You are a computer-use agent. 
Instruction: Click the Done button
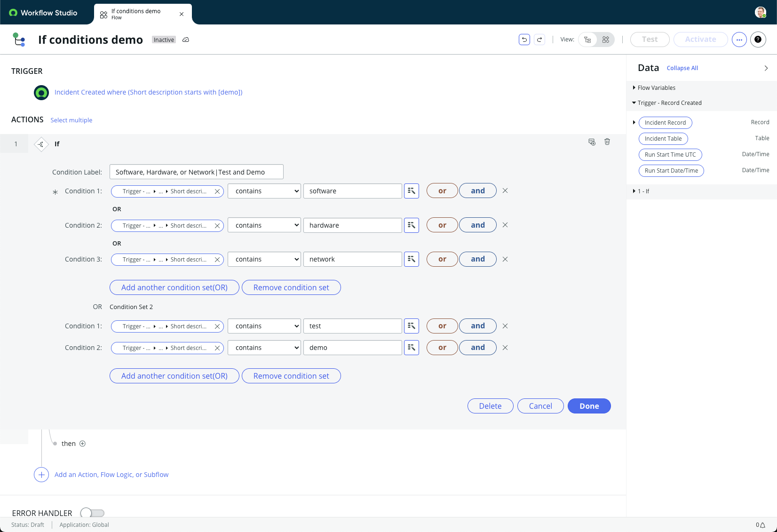[x=589, y=406]
